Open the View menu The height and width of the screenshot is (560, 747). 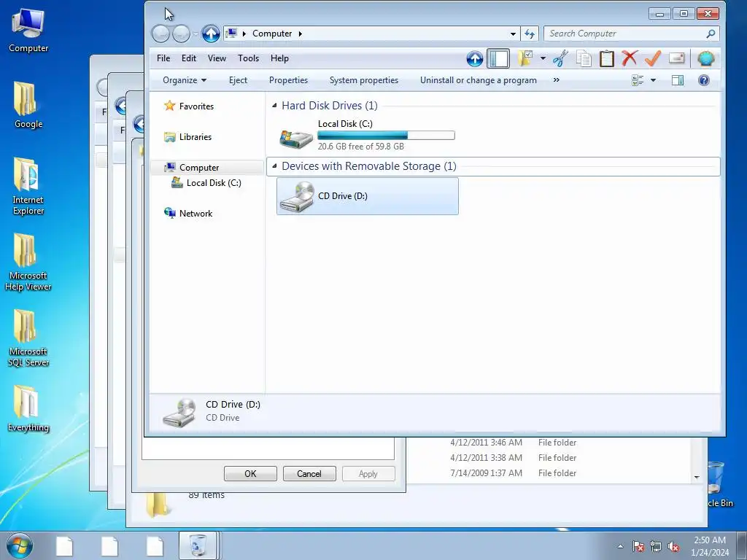click(x=217, y=58)
